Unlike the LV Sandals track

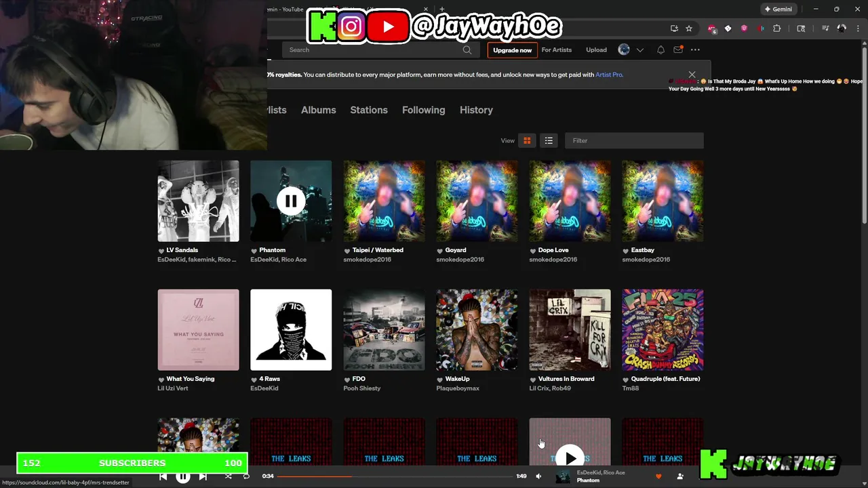pos(161,251)
